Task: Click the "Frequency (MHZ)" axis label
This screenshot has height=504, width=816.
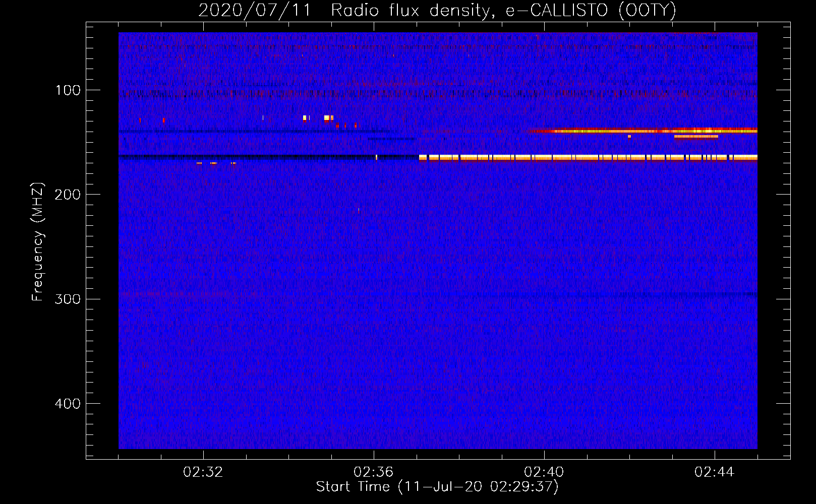Action: (38, 242)
